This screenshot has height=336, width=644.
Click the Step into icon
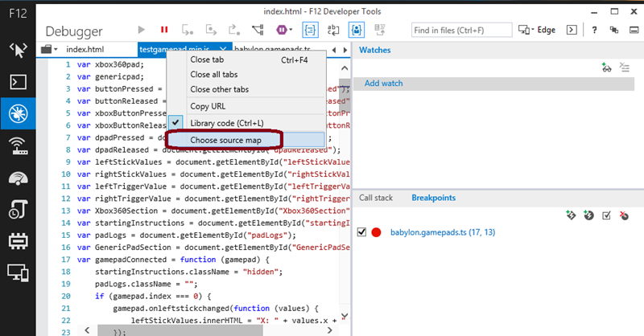click(x=188, y=30)
